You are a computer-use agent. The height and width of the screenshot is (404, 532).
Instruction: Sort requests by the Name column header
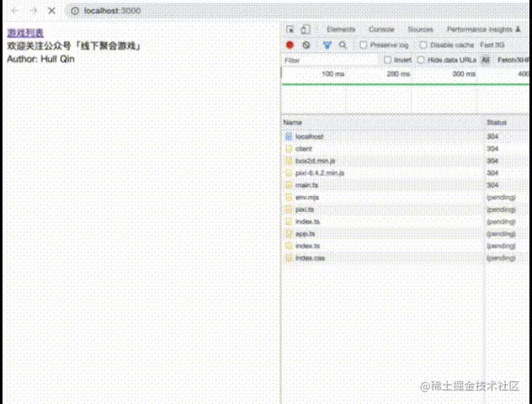pos(383,122)
